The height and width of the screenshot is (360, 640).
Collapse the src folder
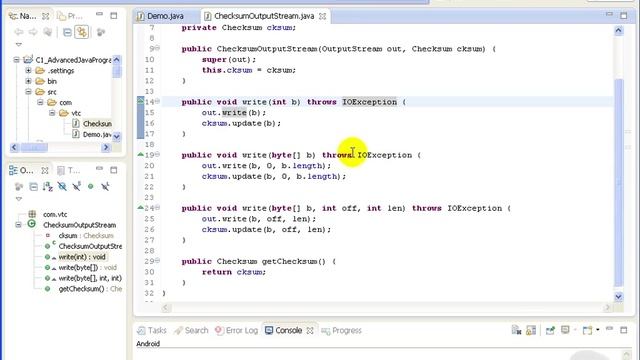click(29, 92)
